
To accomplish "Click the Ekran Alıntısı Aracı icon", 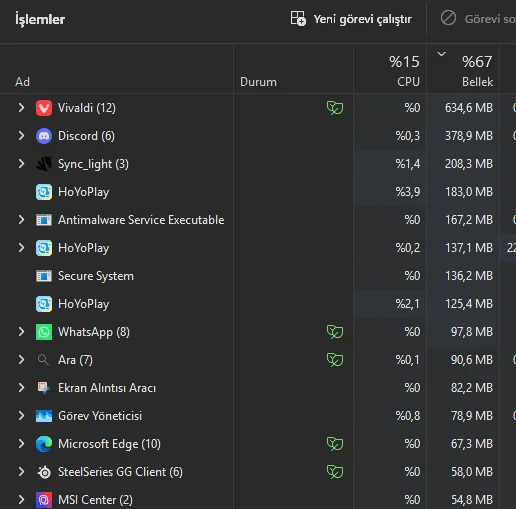I will tap(44, 388).
